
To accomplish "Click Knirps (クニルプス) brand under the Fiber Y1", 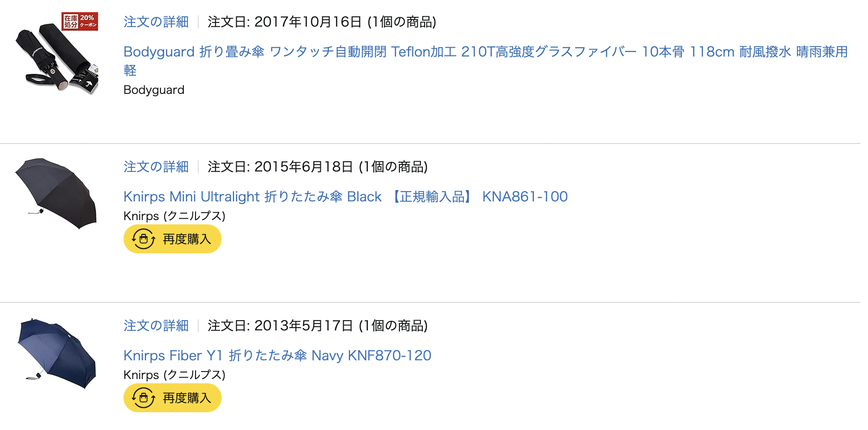I will click(x=174, y=375).
